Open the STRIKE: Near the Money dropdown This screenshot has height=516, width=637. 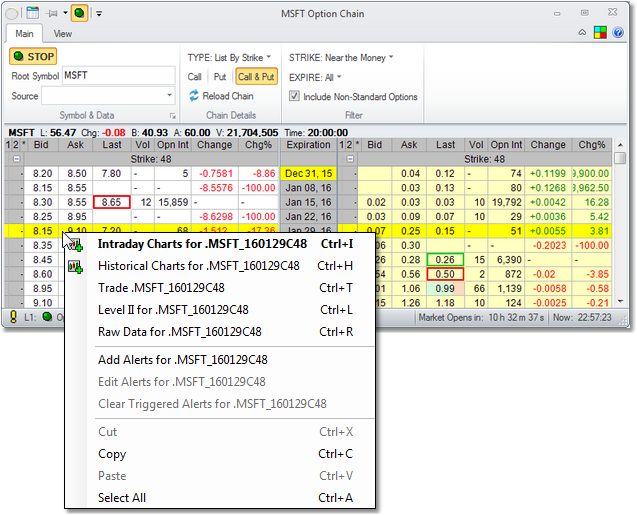point(341,58)
